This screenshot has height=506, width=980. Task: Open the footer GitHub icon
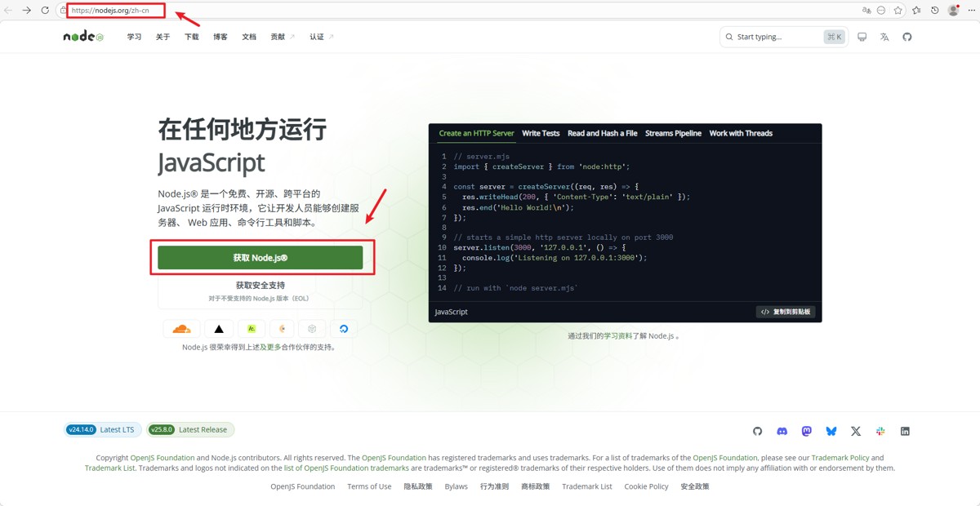coord(757,431)
